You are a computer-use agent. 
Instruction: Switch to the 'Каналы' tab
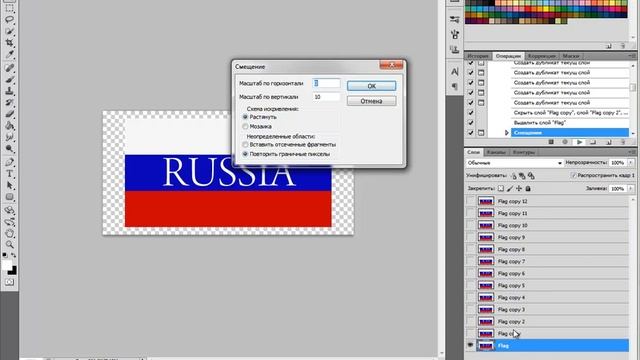click(496, 152)
